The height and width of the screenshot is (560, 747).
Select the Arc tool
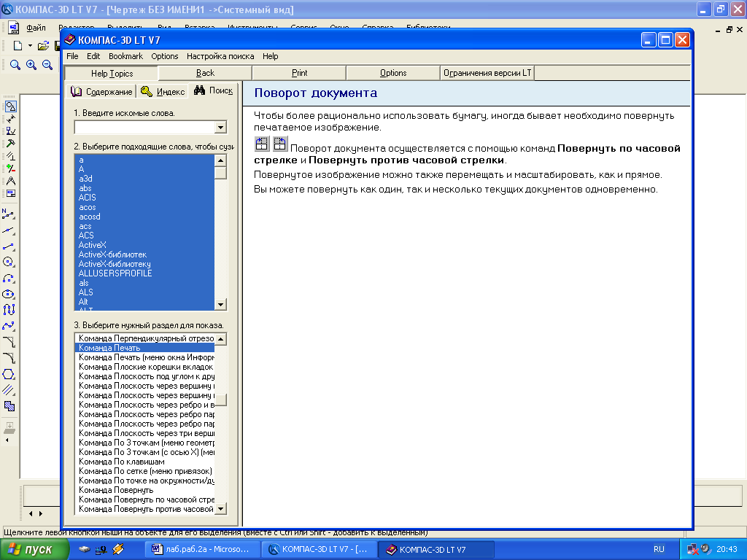click(x=9, y=278)
